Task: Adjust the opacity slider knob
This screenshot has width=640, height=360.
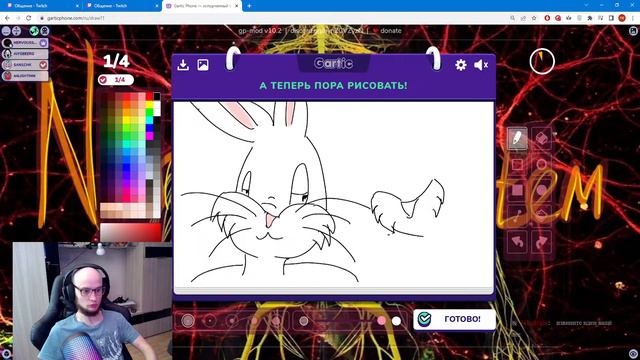Action: [x=303, y=321]
